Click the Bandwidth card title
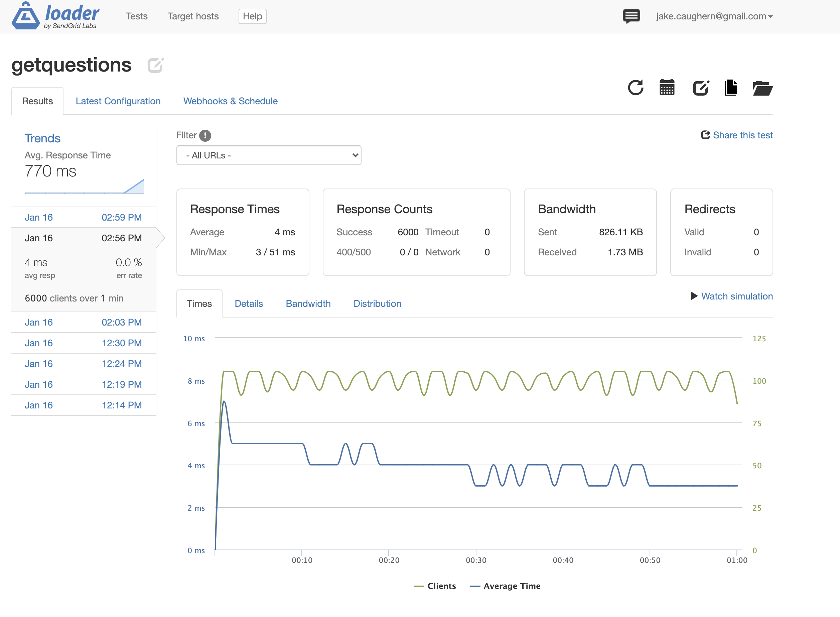840x617 pixels. (x=567, y=209)
